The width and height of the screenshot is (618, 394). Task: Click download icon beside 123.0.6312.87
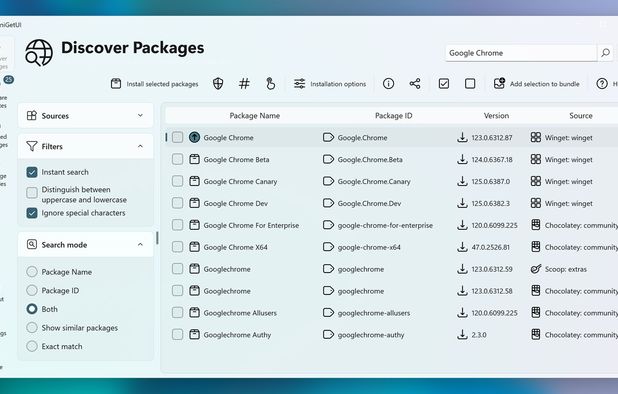pyautogui.click(x=462, y=137)
